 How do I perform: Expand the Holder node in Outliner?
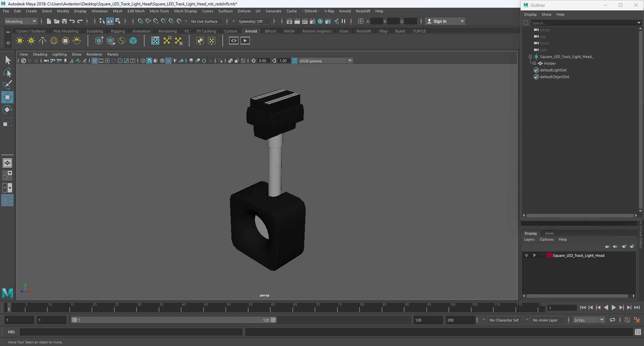coord(534,63)
